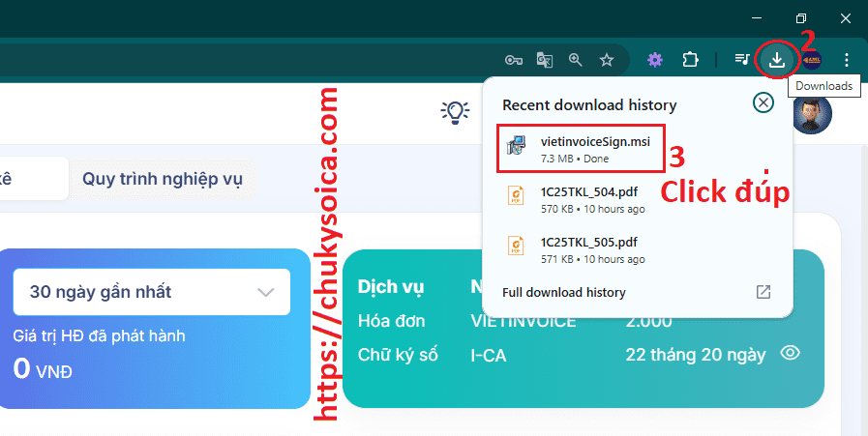Click the Chữ ký số row label
Screen dimensions: 868x436
[x=398, y=355]
